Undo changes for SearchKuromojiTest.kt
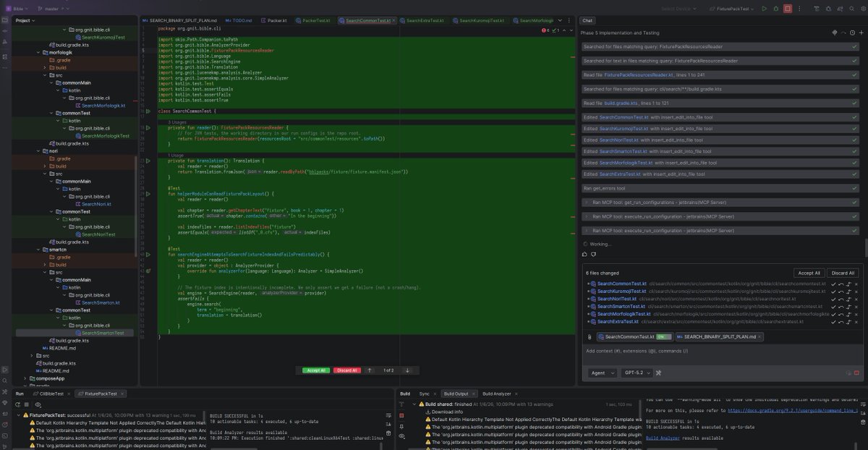Screen dimensions: 868x450 [x=841, y=292]
